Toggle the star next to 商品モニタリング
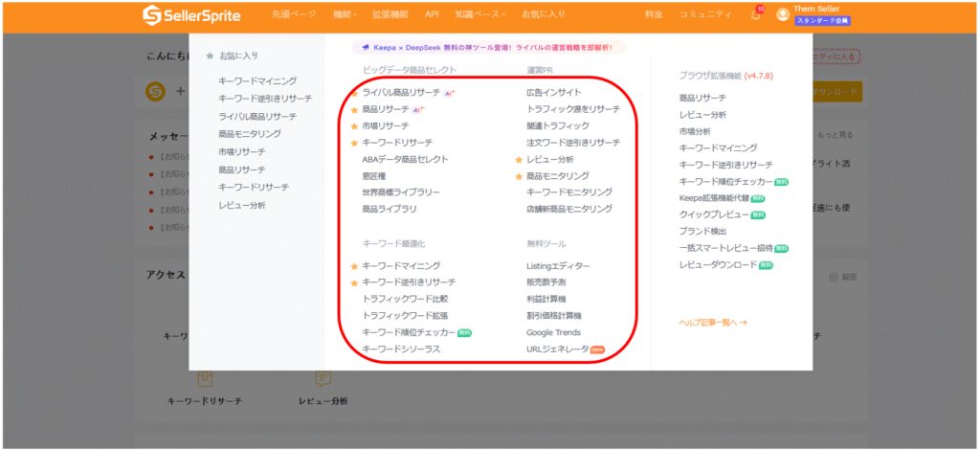Image resolution: width=980 pixels, height=451 pixels. (x=519, y=176)
